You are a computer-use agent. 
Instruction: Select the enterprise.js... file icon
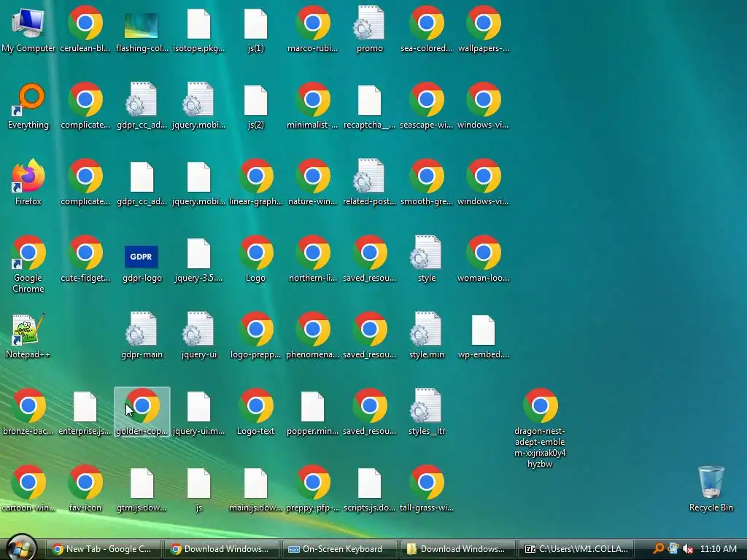(x=85, y=413)
